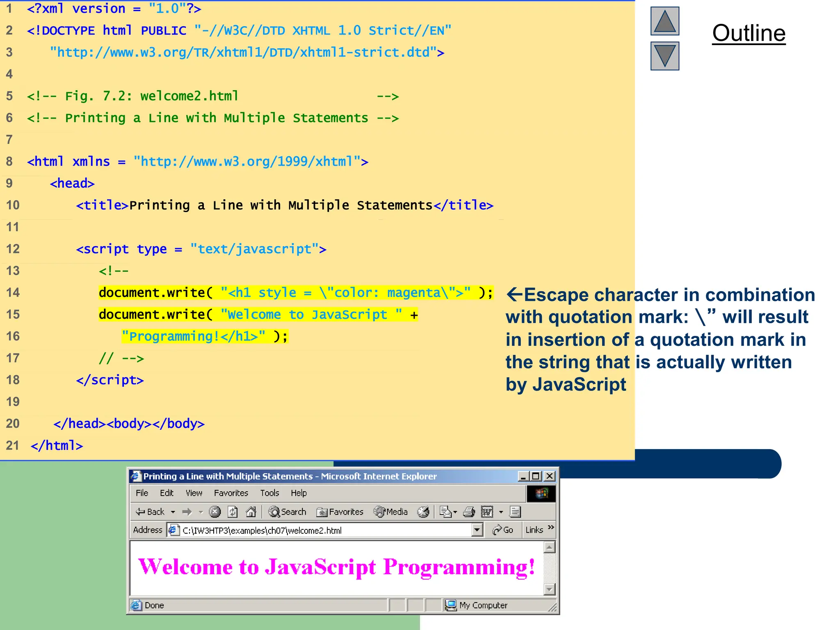
Task: Click the Discuss page icon
Action: tap(515, 512)
